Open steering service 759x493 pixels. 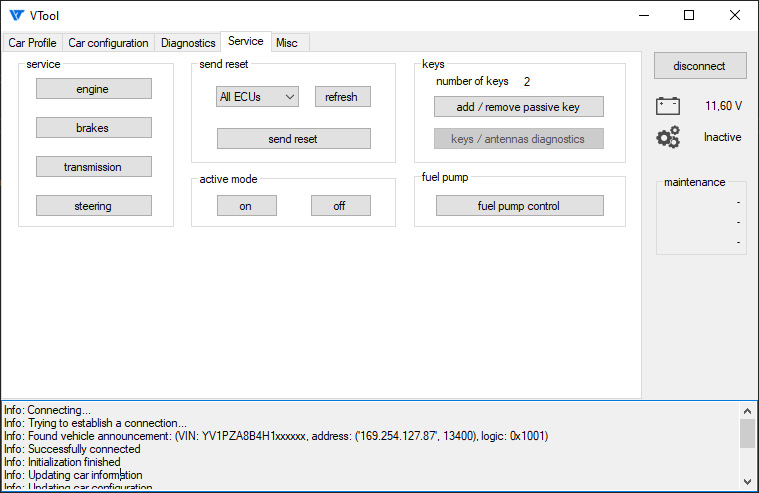click(94, 206)
